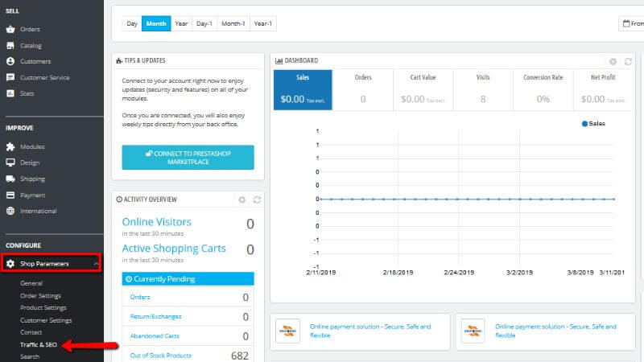644x362 pixels.
Task: Select the Year-1 period tab
Action: coord(263,23)
